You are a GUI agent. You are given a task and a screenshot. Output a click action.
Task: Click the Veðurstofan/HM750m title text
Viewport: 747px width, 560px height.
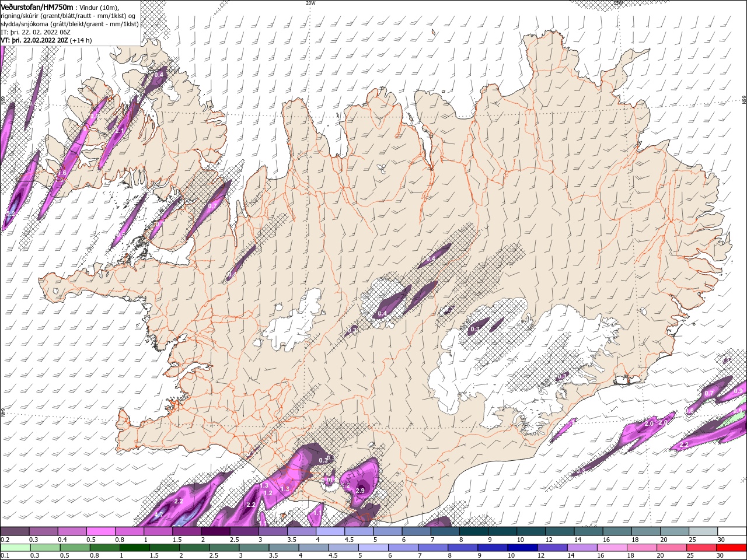[37, 6]
